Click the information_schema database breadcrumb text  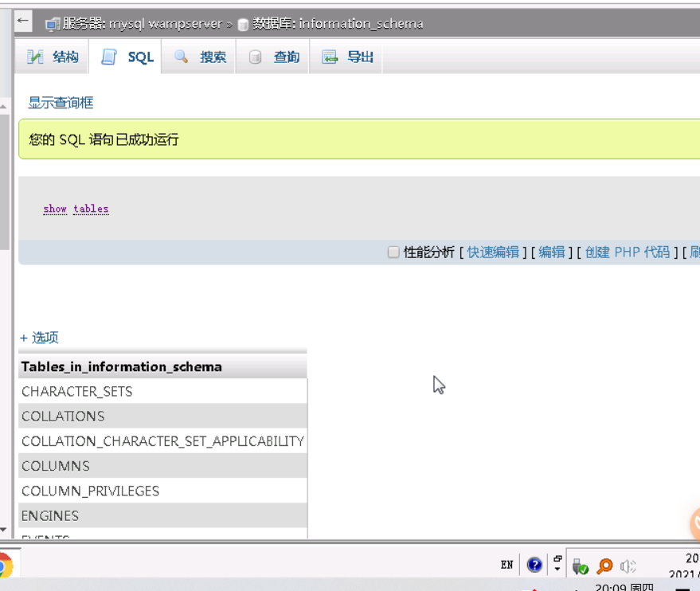tap(361, 24)
